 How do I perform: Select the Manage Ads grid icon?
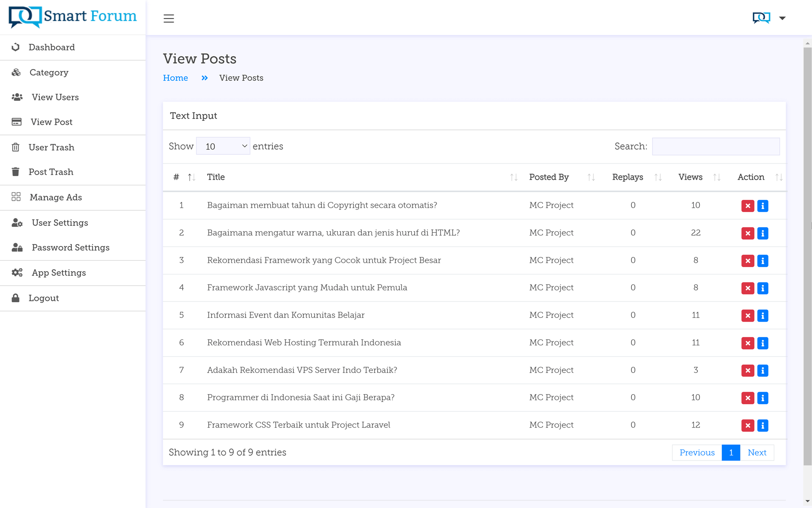[x=16, y=197]
